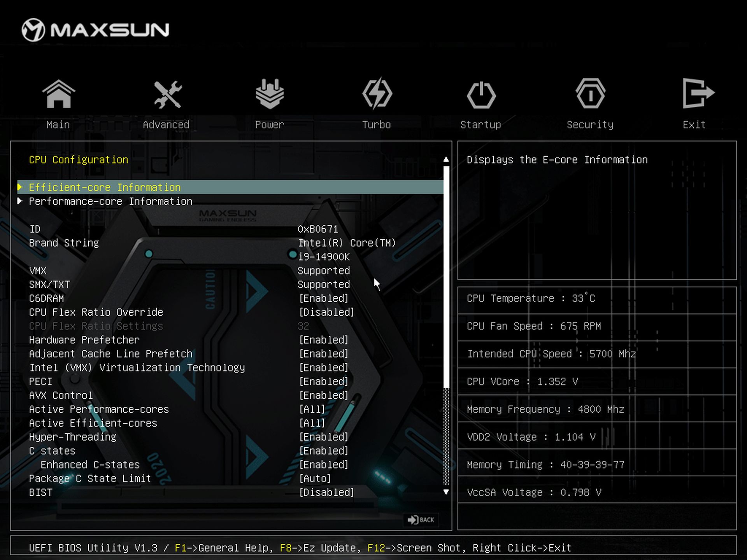747x560 pixels.
Task: Open the Security shield icon
Action: tap(590, 93)
